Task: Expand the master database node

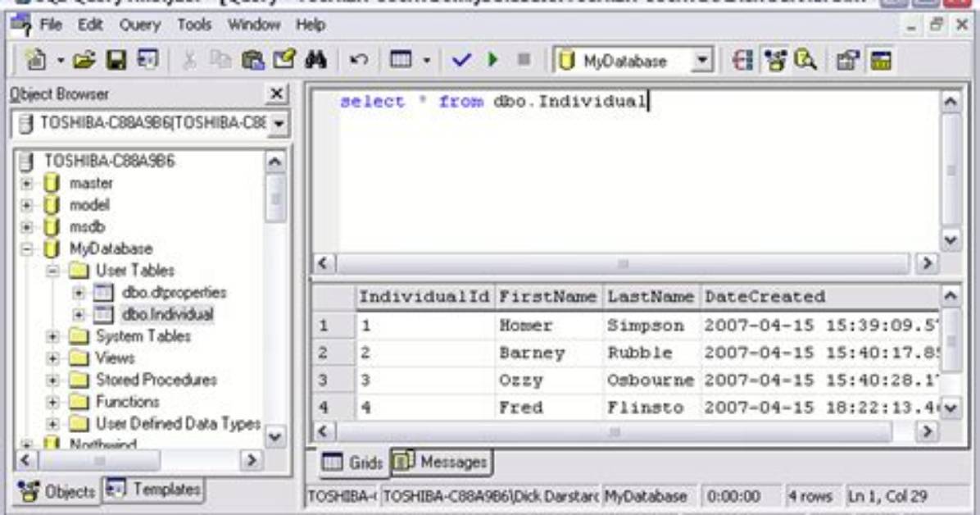Action: (x=26, y=184)
